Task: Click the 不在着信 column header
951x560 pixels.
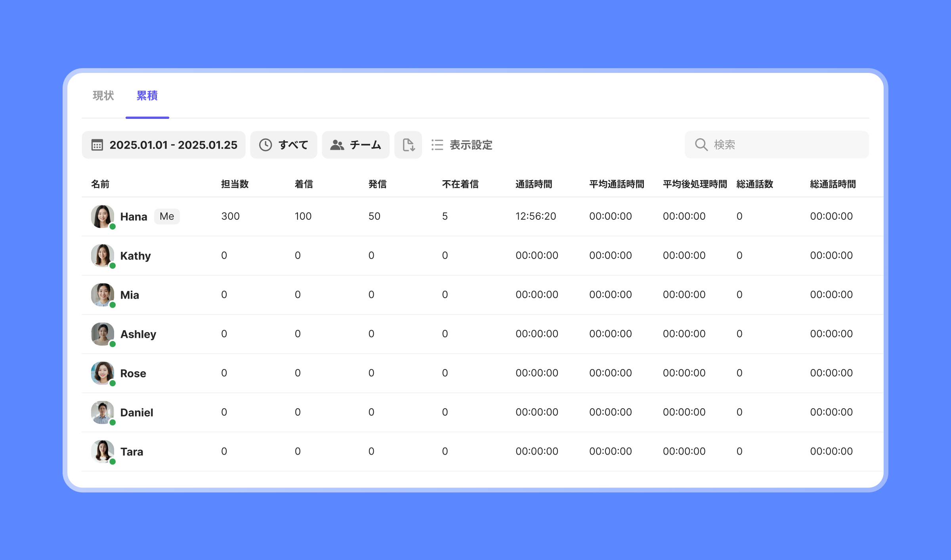Action: point(460,184)
